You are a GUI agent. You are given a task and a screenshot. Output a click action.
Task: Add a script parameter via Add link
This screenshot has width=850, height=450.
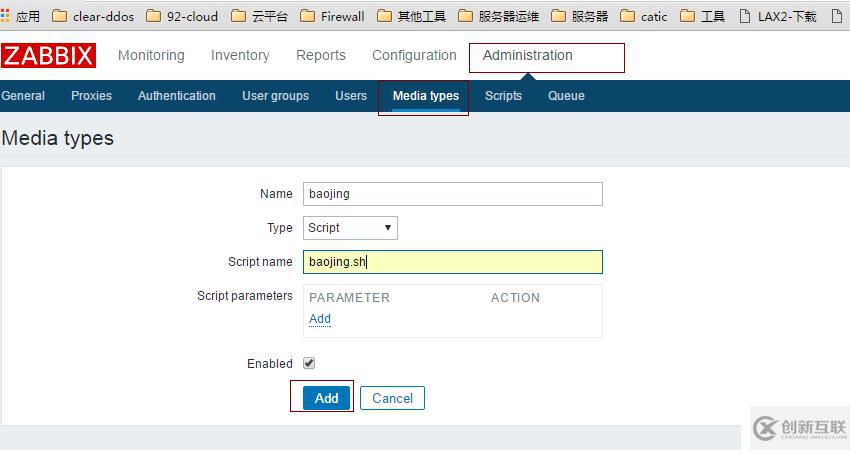pyautogui.click(x=320, y=319)
